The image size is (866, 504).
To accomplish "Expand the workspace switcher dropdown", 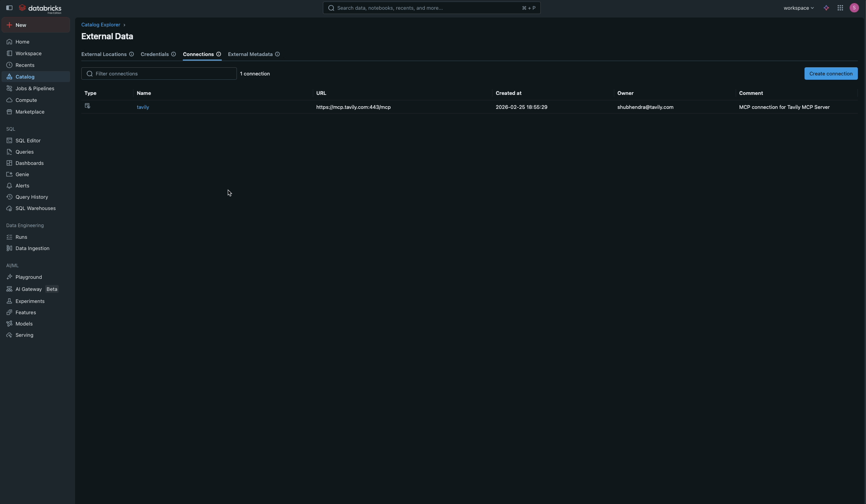I will (x=798, y=8).
